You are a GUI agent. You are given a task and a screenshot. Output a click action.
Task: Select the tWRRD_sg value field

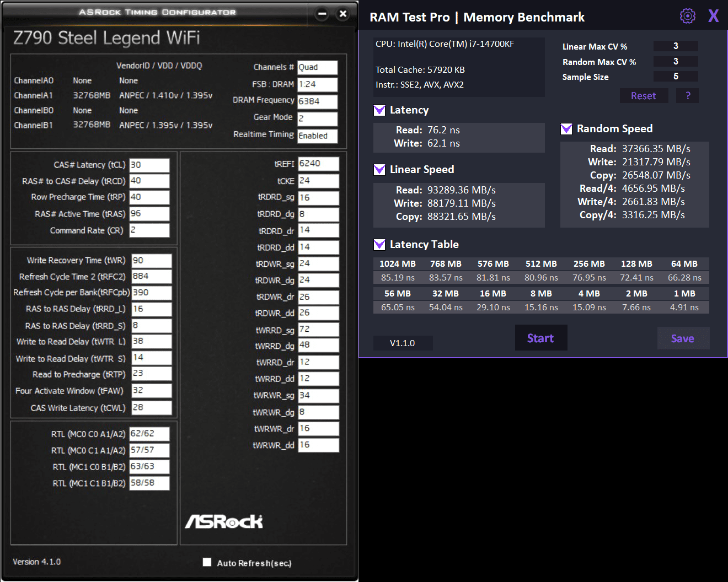[318, 330]
